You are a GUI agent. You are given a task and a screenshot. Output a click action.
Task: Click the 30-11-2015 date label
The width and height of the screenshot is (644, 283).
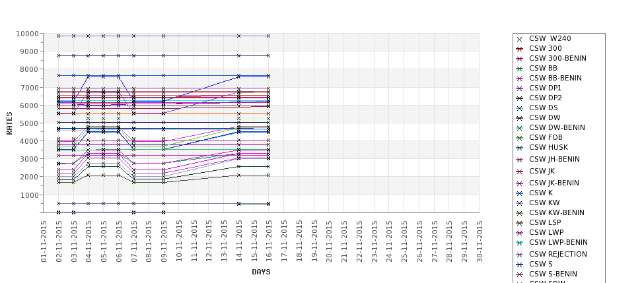click(x=480, y=241)
